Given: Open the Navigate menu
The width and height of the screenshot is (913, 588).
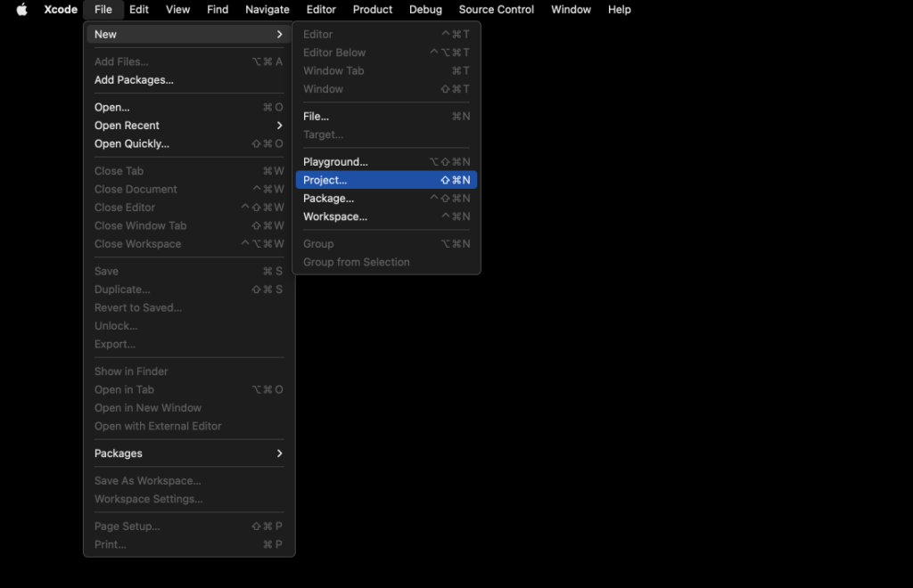Looking at the screenshot, I should coord(267,9).
